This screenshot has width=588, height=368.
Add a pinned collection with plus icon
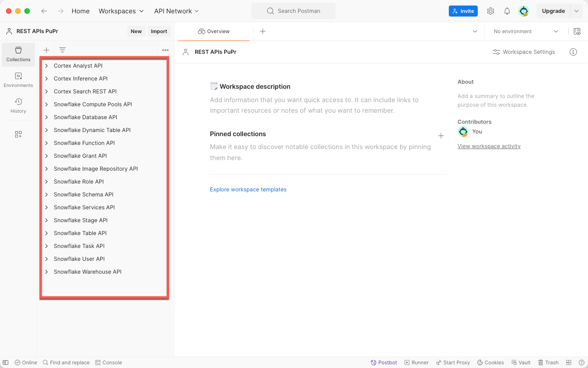pyautogui.click(x=441, y=136)
